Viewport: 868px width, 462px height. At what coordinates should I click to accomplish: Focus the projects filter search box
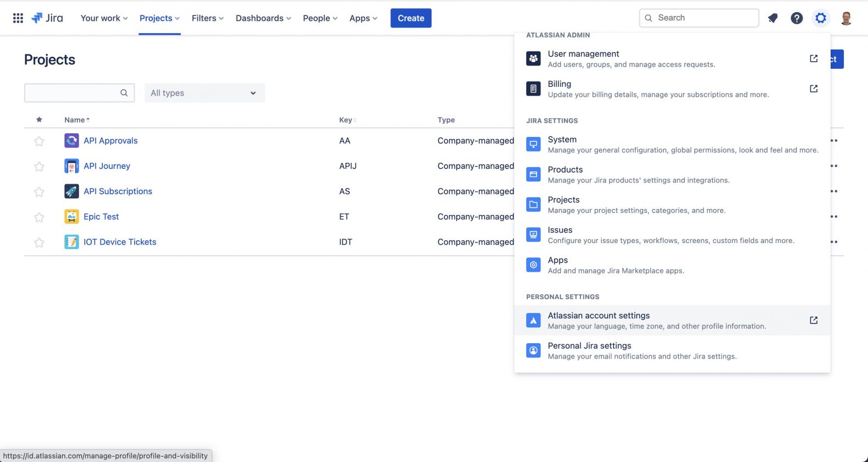point(80,93)
